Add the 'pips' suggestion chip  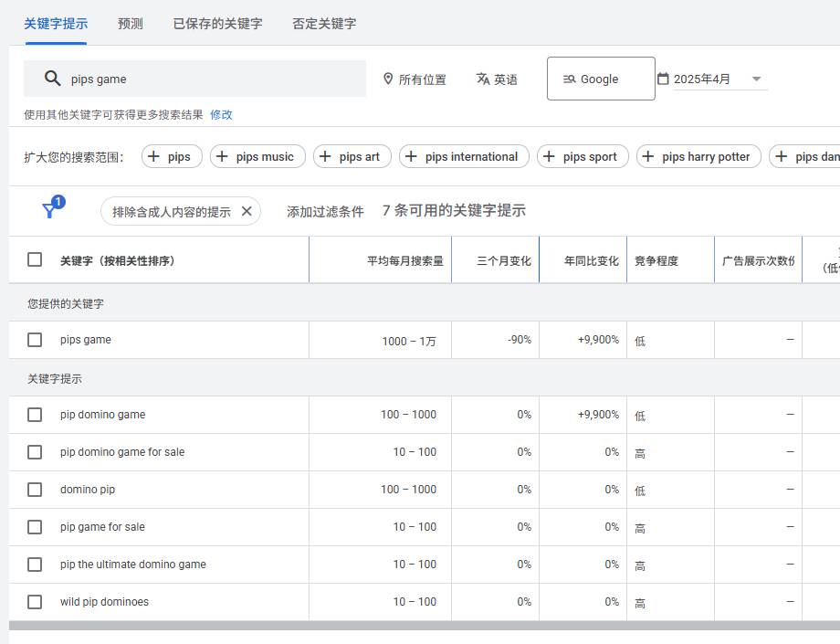172,156
